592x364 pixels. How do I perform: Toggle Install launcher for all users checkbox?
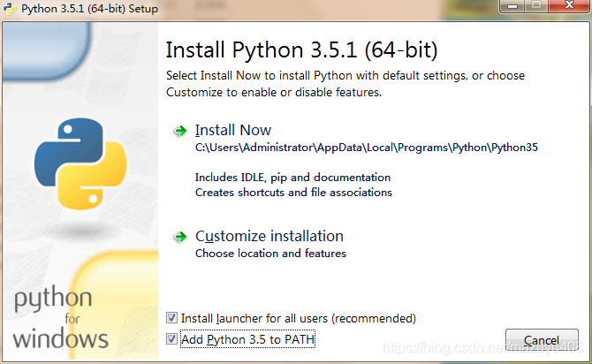pyautogui.click(x=171, y=318)
